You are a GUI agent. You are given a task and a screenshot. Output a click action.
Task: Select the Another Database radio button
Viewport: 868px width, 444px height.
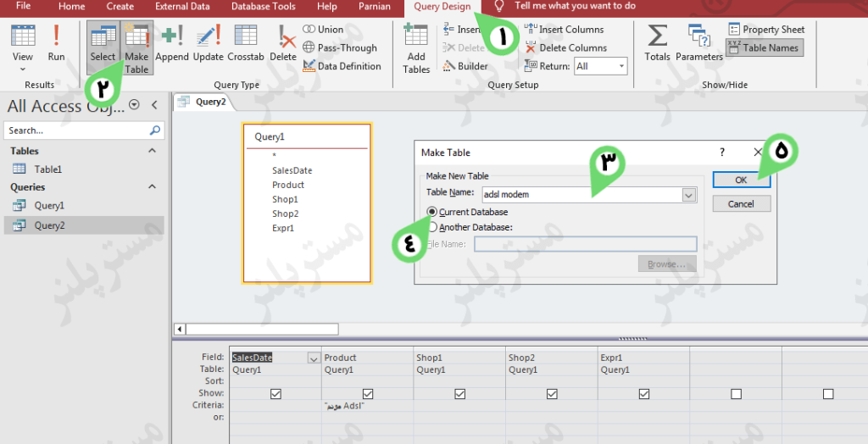[431, 227]
